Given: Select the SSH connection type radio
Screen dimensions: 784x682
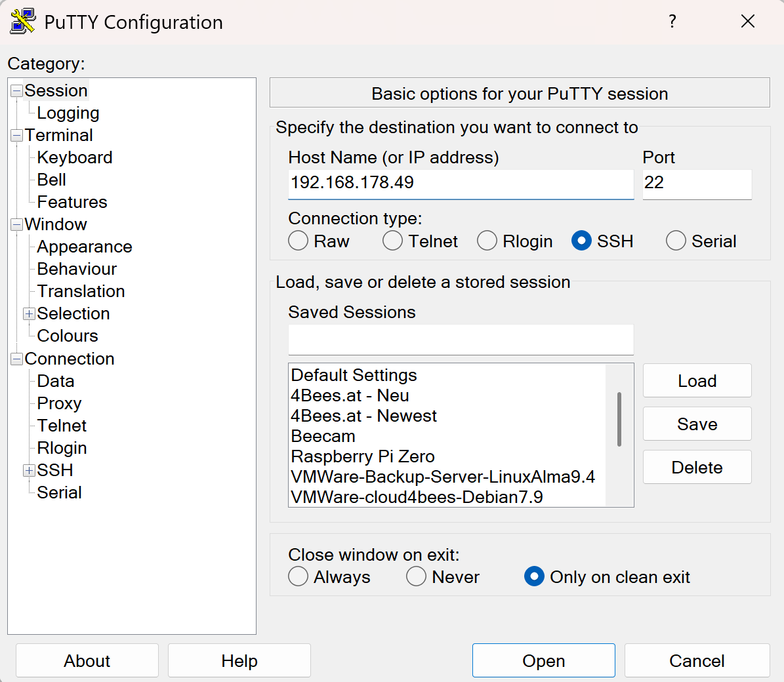Looking at the screenshot, I should 581,241.
